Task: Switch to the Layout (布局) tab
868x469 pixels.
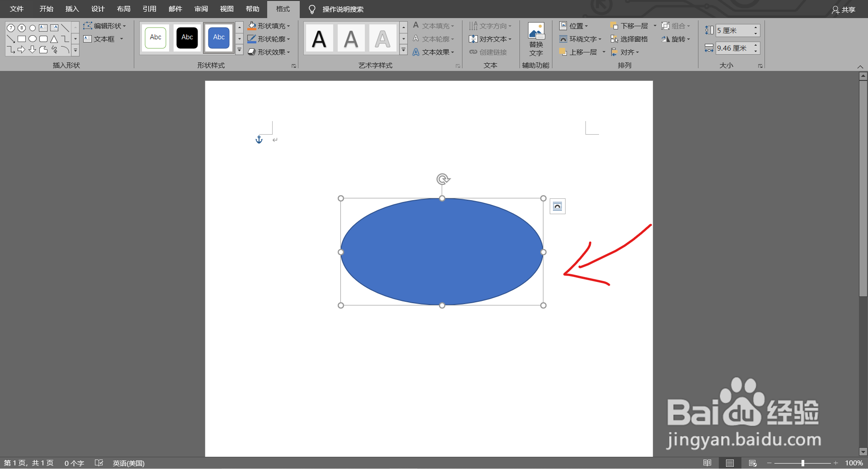Action: 123,9
